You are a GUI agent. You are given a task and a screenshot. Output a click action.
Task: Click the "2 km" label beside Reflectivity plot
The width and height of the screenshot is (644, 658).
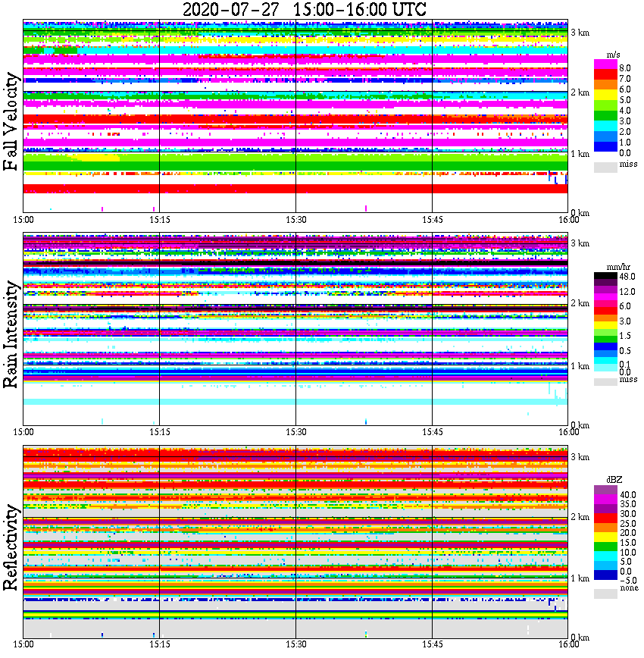[x=580, y=517]
